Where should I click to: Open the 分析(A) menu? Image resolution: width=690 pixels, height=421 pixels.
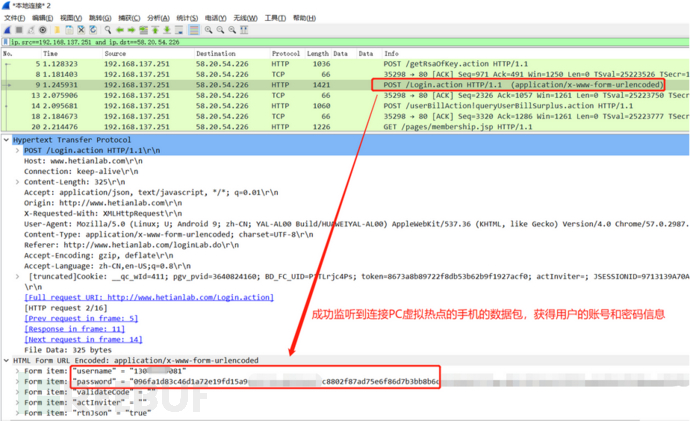click(x=158, y=18)
